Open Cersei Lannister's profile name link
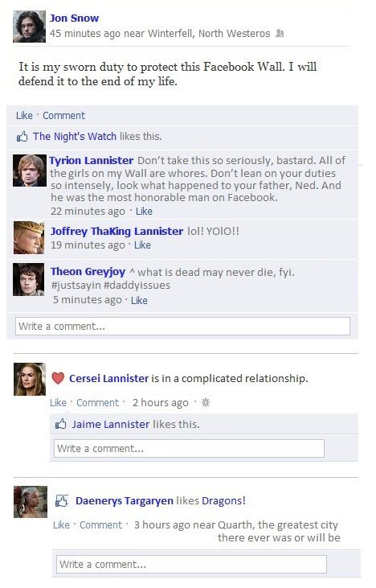376x588 pixels. (109, 378)
